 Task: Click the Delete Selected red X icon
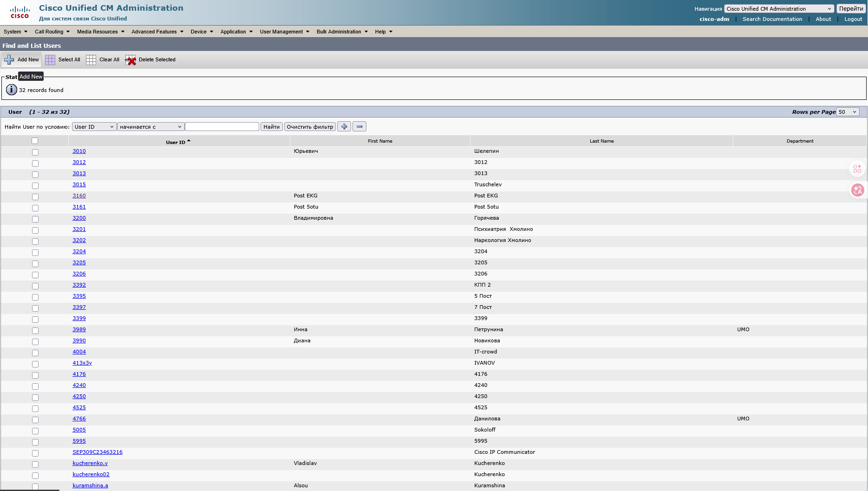pyautogui.click(x=131, y=60)
